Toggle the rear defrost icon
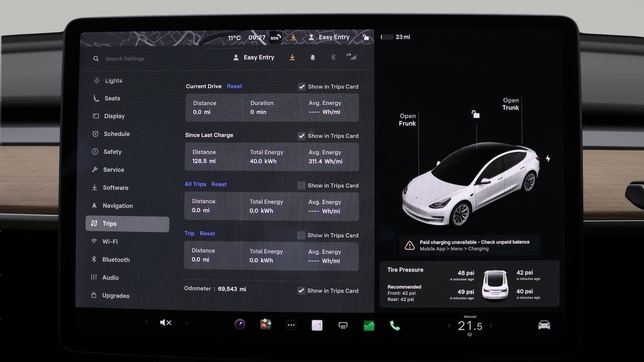This screenshot has width=644, height=362. pyautogui.click(x=343, y=325)
